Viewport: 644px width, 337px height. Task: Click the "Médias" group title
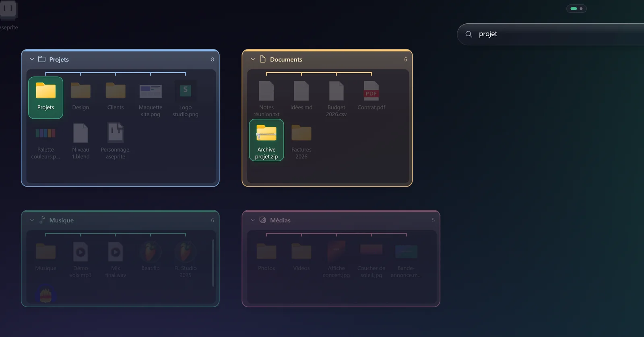(x=280, y=220)
